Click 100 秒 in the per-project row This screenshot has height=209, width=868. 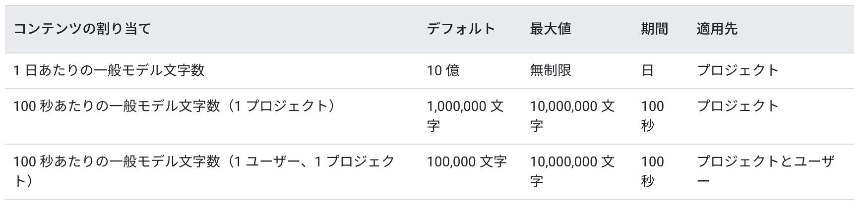pos(653,116)
